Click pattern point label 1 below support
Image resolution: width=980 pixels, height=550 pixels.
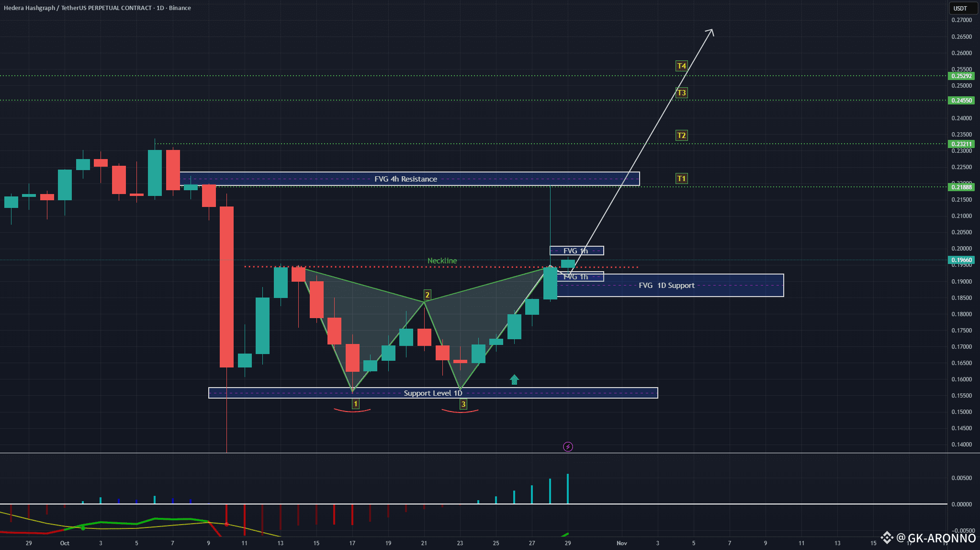pos(355,404)
